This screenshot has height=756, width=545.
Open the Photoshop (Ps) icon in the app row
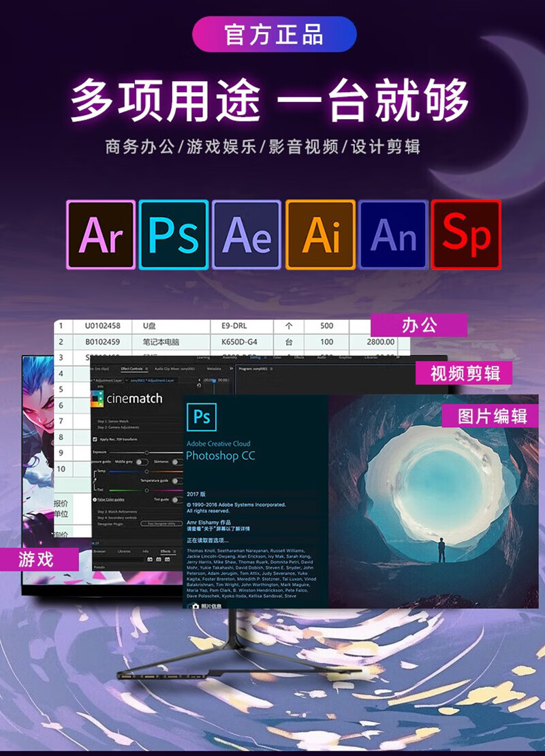point(173,234)
